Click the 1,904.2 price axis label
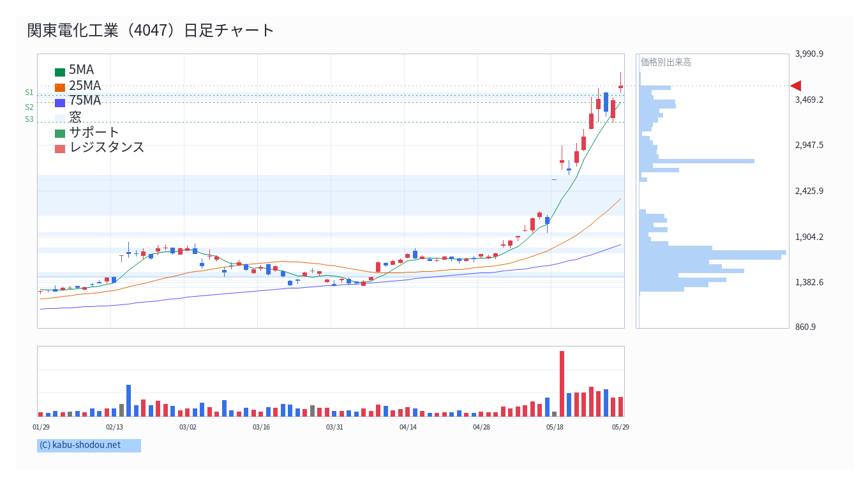Image resolution: width=868 pixels, height=485 pixels. pos(809,237)
